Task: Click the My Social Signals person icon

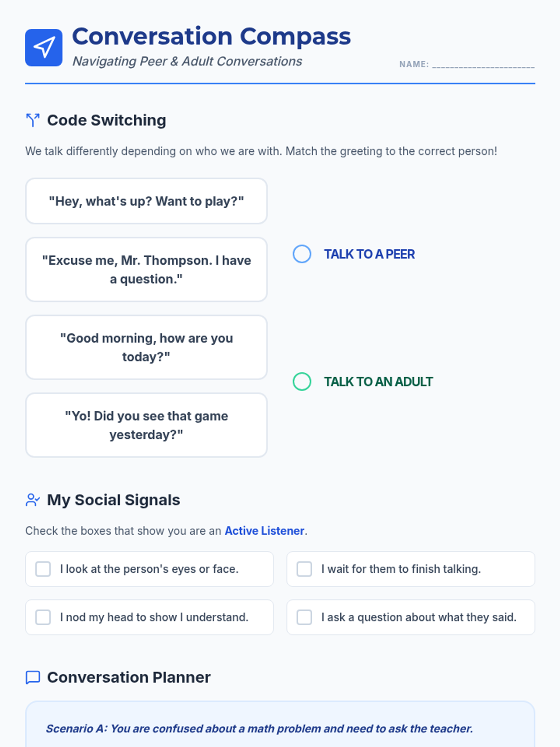Action: (x=33, y=500)
